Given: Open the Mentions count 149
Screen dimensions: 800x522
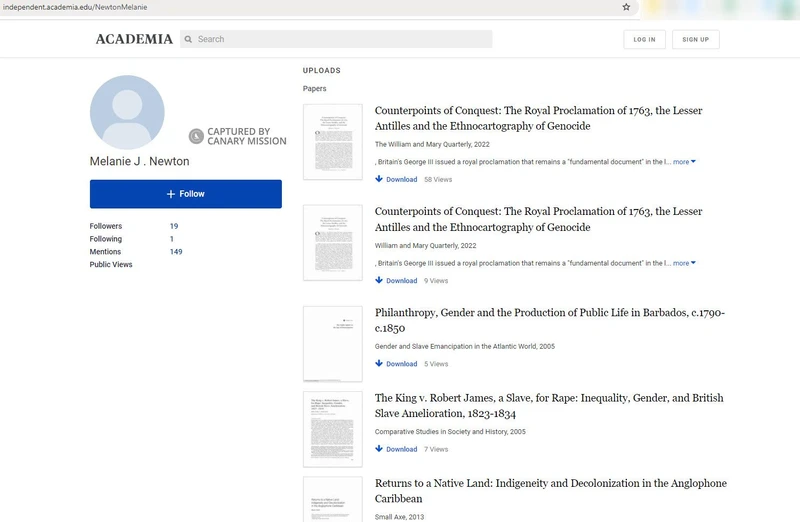Looking at the screenshot, I should [176, 252].
